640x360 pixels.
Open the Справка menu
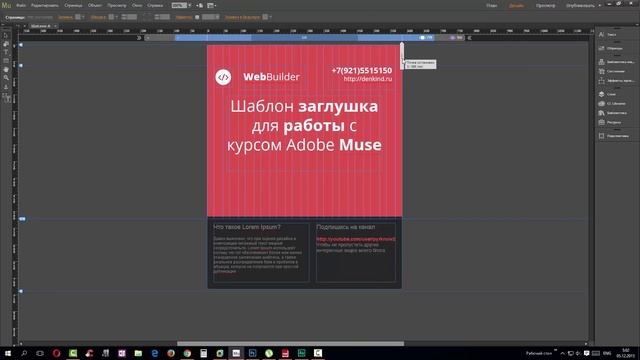pyautogui.click(x=155, y=6)
